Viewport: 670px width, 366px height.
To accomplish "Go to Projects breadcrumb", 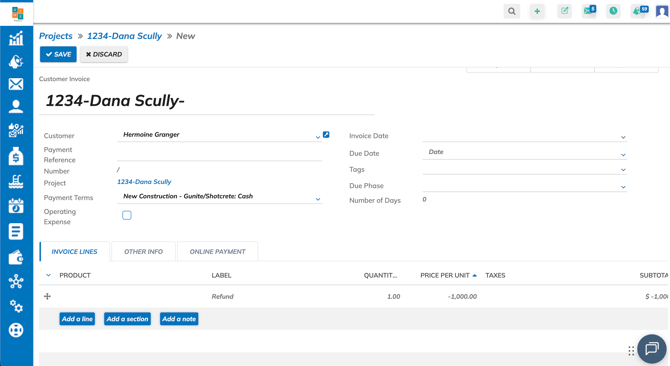I will point(56,36).
